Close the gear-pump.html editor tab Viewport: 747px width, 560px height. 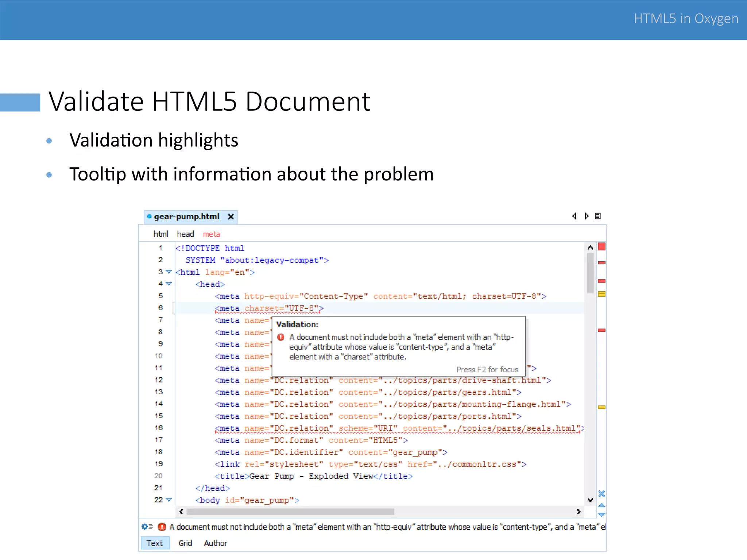click(x=231, y=217)
